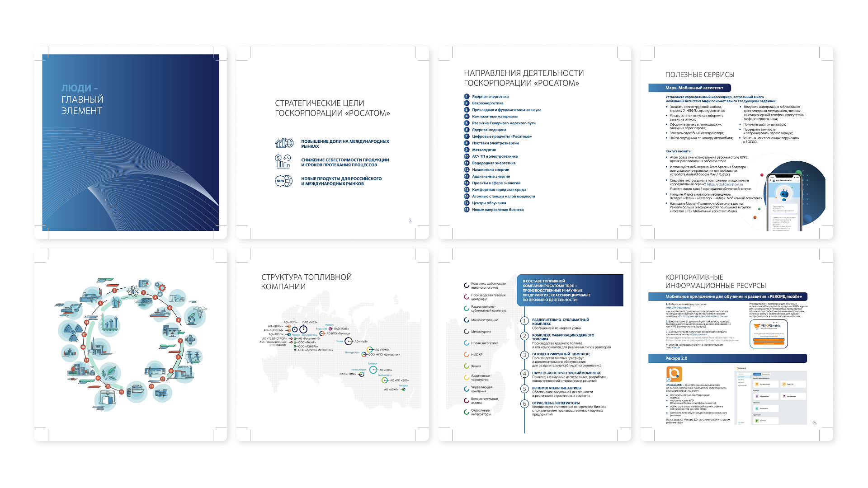Click circled number 1 Разделительно-сублиматный комплекс

click(x=524, y=321)
